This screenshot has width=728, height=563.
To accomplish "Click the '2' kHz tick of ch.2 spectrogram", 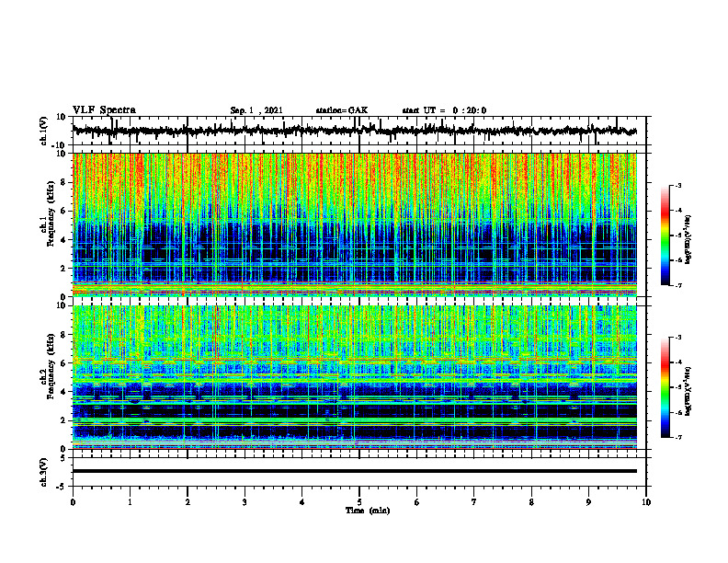I will tap(64, 420).
